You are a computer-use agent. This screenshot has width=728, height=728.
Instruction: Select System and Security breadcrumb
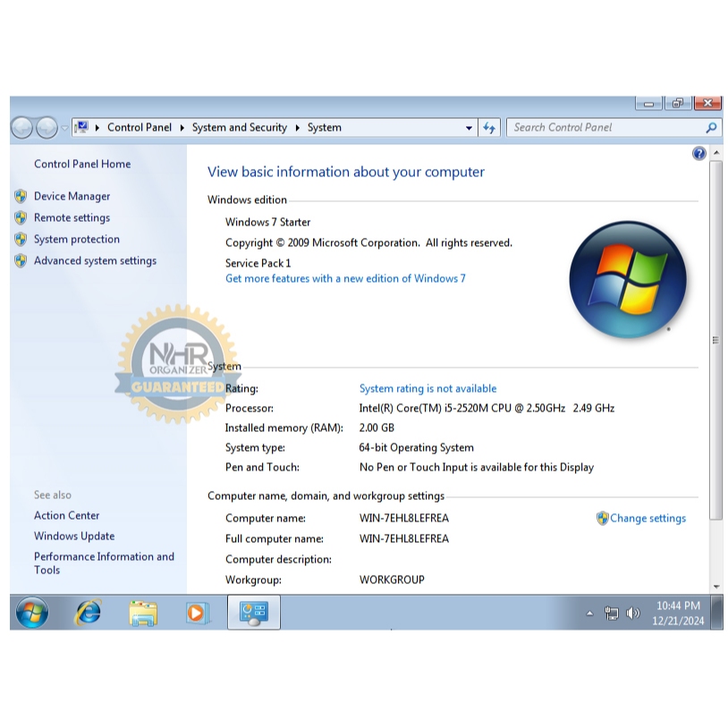pyautogui.click(x=239, y=127)
